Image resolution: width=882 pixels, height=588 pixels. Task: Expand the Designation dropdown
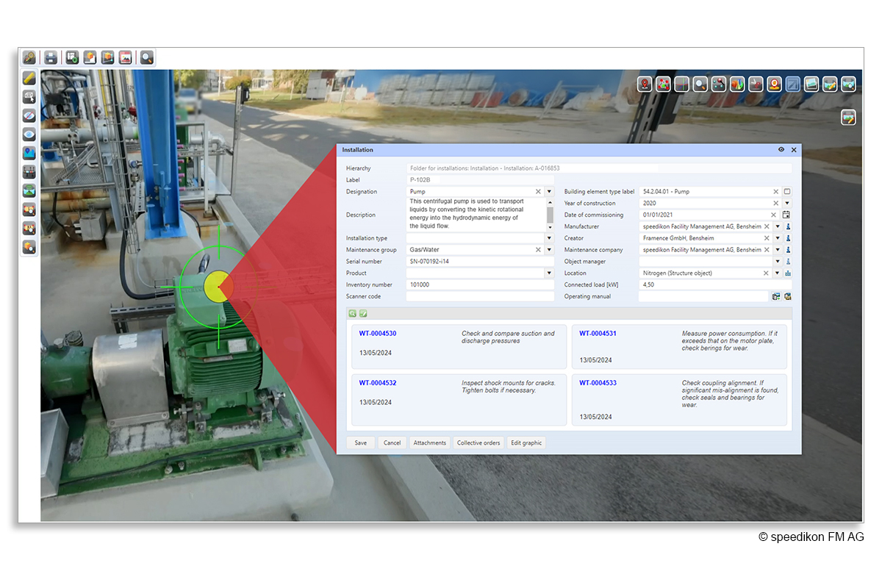[549, 192]
